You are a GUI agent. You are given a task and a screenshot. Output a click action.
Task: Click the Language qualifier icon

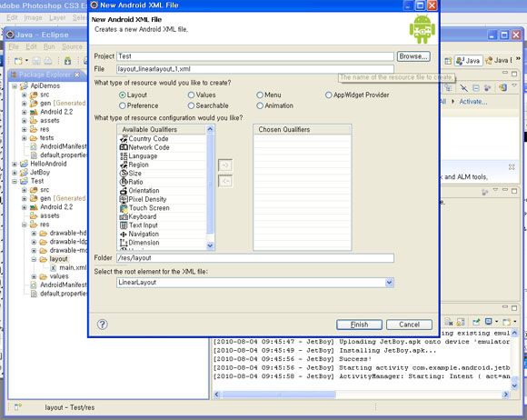[x=124, y=156]
